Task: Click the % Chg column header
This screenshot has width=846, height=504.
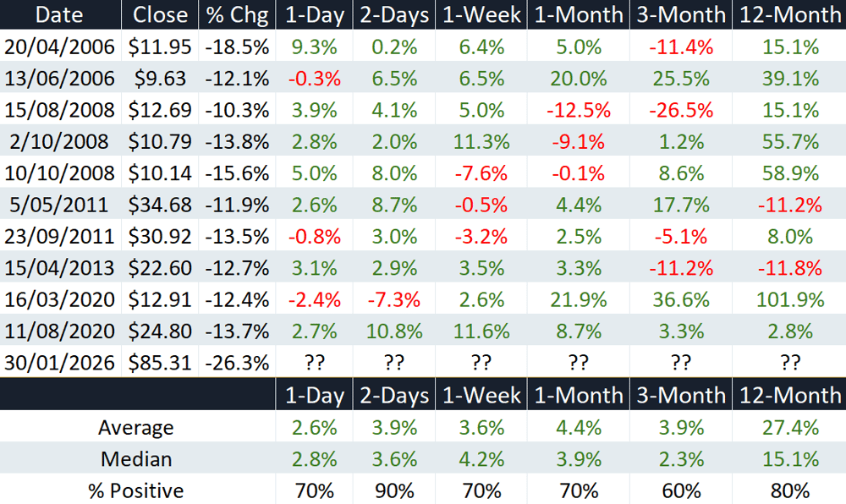Action: click(x=237, y=14)
